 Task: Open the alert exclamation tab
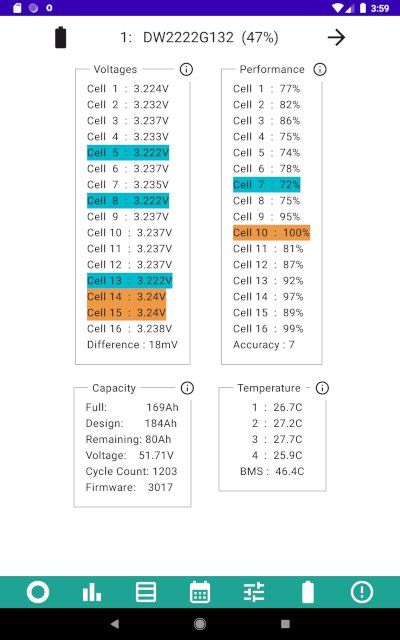(x=362, y=592)
